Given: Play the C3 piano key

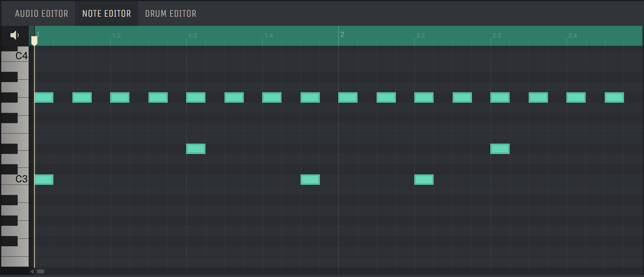Looking at the screenshot, I should click(x=15, y=179).
